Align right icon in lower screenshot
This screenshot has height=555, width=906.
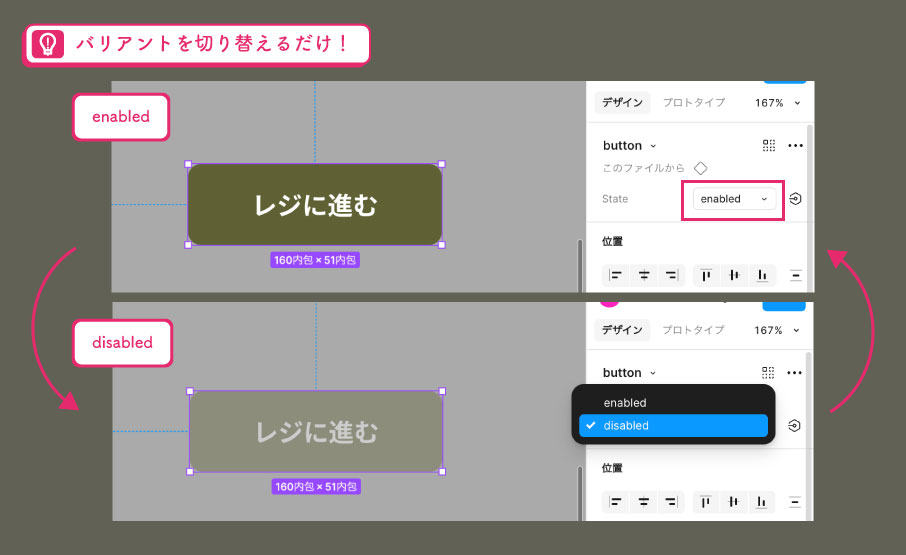coord(671,502)
